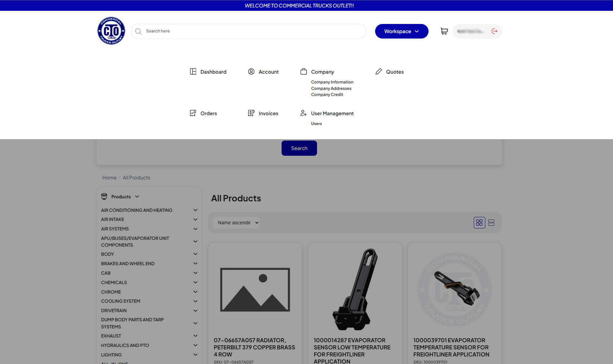
Task: Expand the Exhaust category chevron
Action: [x=195, y=336]
